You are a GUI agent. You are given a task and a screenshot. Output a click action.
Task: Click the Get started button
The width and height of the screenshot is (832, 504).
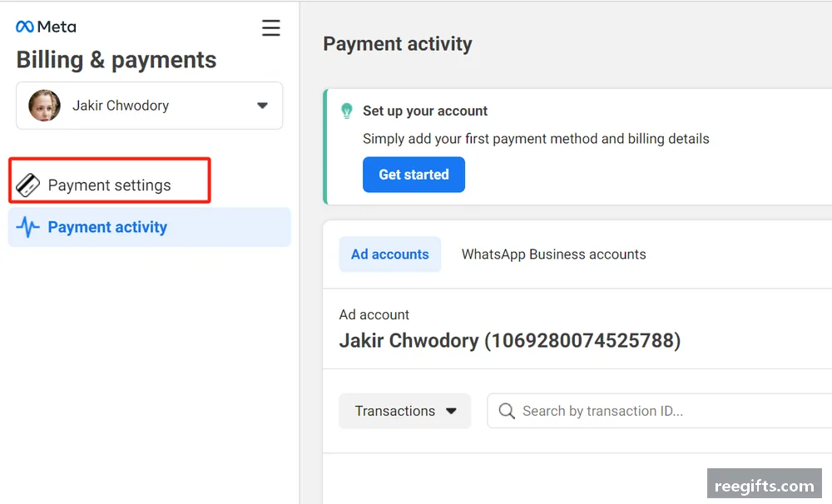[414, 175]
